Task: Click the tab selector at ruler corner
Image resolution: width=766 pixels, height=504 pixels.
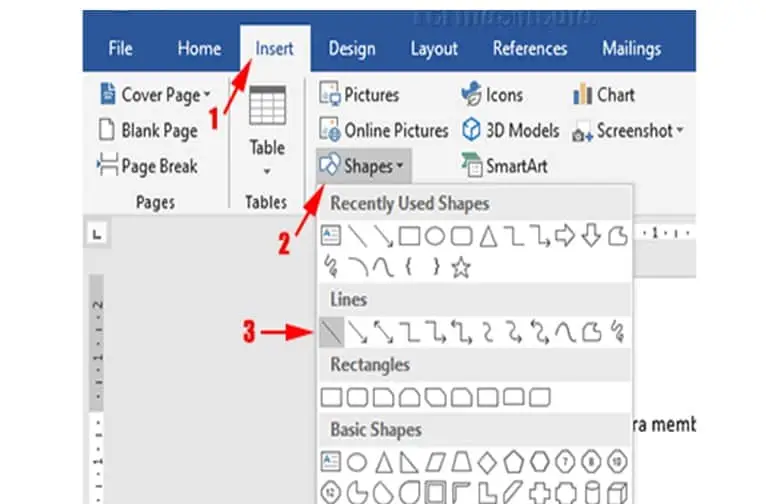Action: 97,234
